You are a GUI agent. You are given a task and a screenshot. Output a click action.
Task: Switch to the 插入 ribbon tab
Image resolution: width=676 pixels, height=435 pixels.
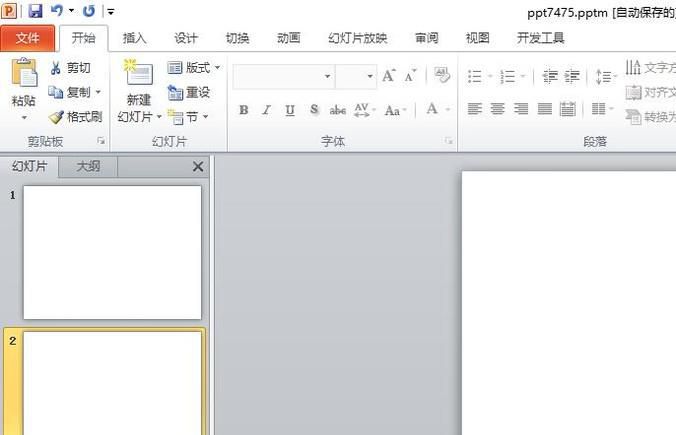click(135, 38)
